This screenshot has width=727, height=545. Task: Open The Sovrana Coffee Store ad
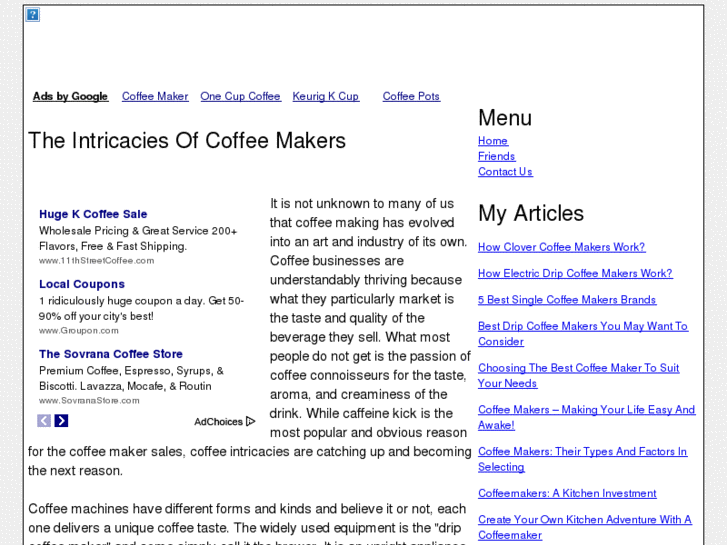click(111, 354)
